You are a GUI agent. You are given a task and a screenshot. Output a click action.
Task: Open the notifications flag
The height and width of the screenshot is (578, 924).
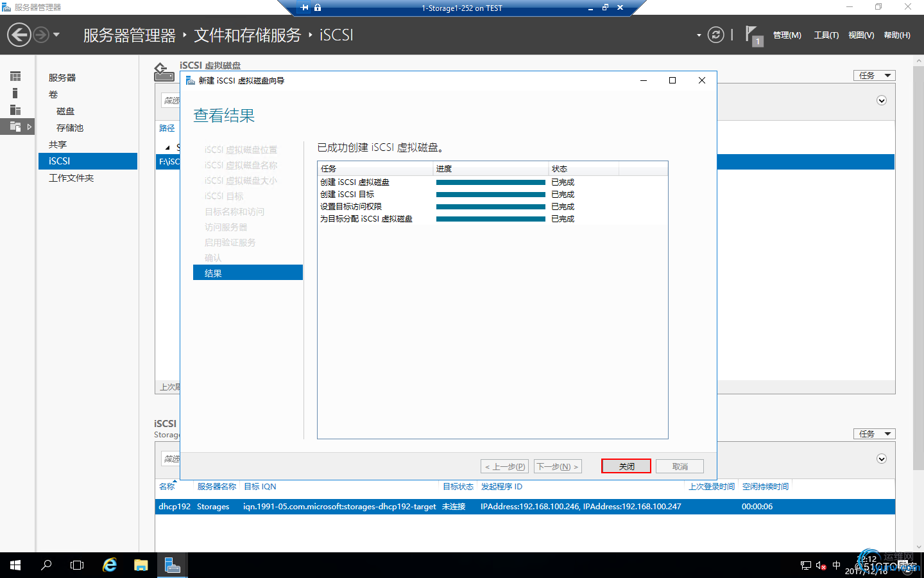[x=754, y=35]
